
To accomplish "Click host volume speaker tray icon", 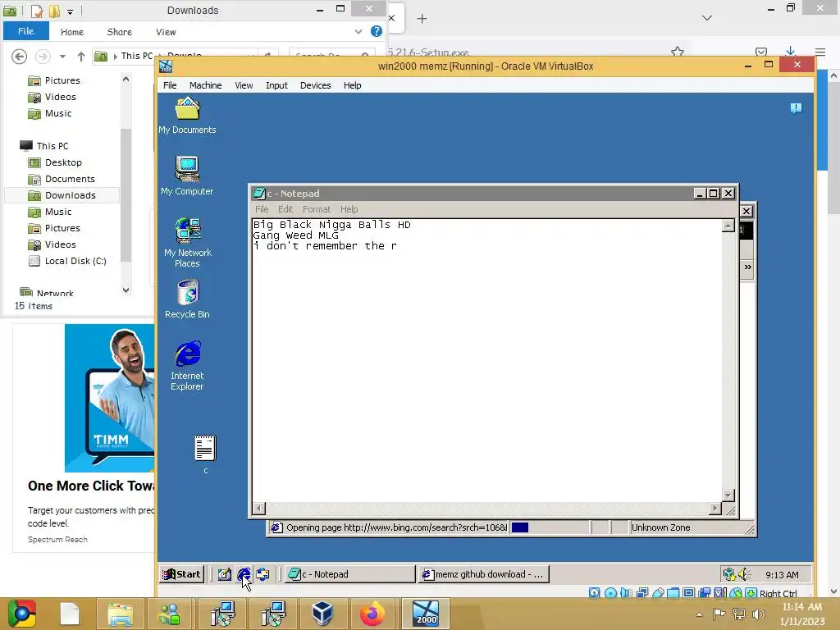I will (x=759, y=614).
